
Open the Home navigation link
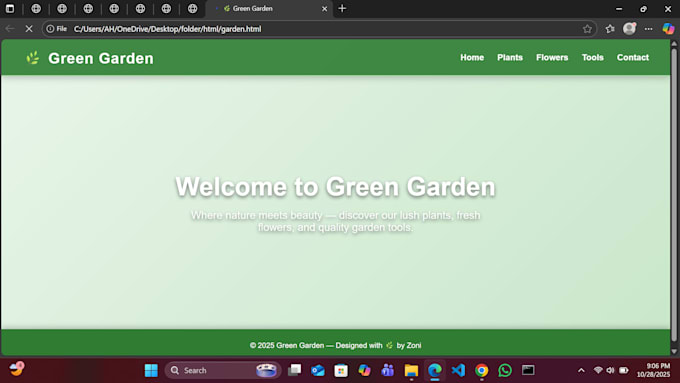(472, 57)
